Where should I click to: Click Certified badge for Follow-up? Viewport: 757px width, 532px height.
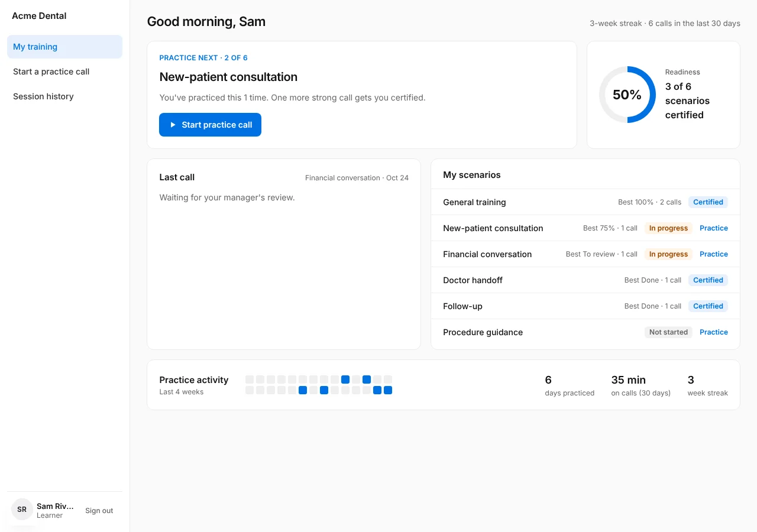(x=708, y=306)
